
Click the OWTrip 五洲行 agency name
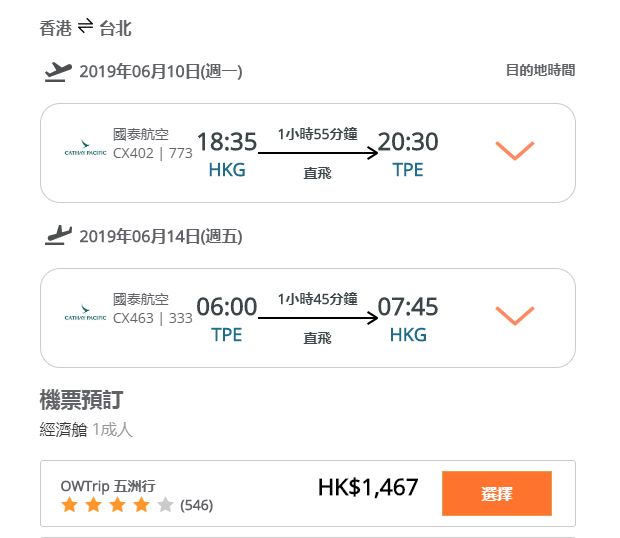pyautogui.click(x=108, y=486)
